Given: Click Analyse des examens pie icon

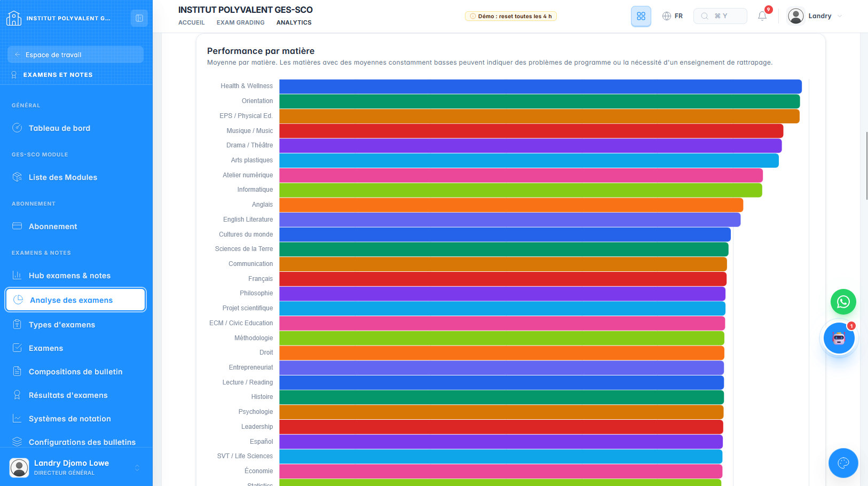Looking at the screenshot, I should 18,300.
